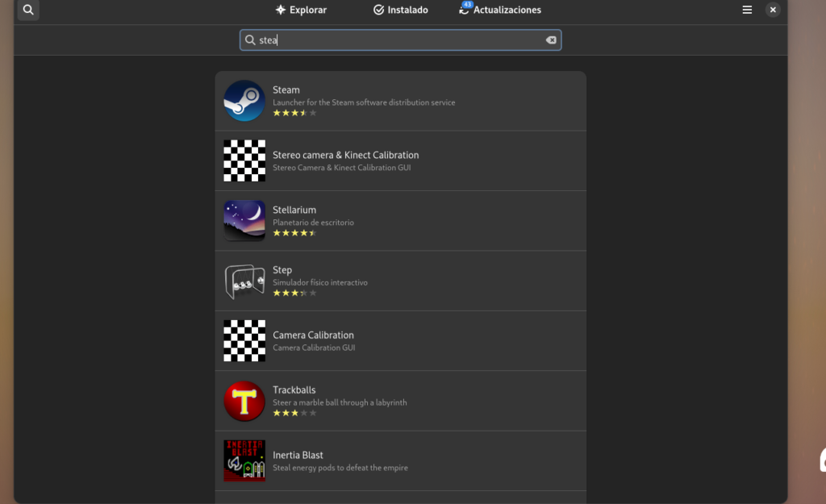
Task: Open the Inertia Blast app icon
Action: click(244, 460)
